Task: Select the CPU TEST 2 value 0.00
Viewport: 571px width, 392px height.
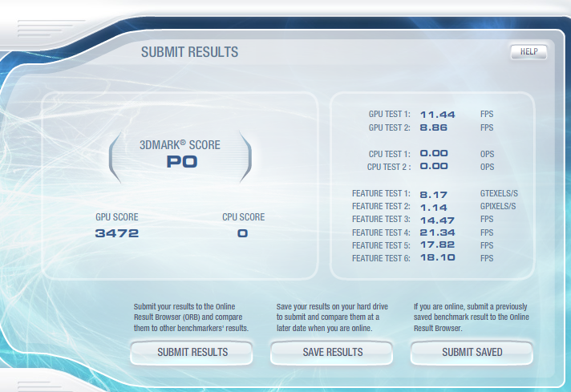Action: click(434, 166)
